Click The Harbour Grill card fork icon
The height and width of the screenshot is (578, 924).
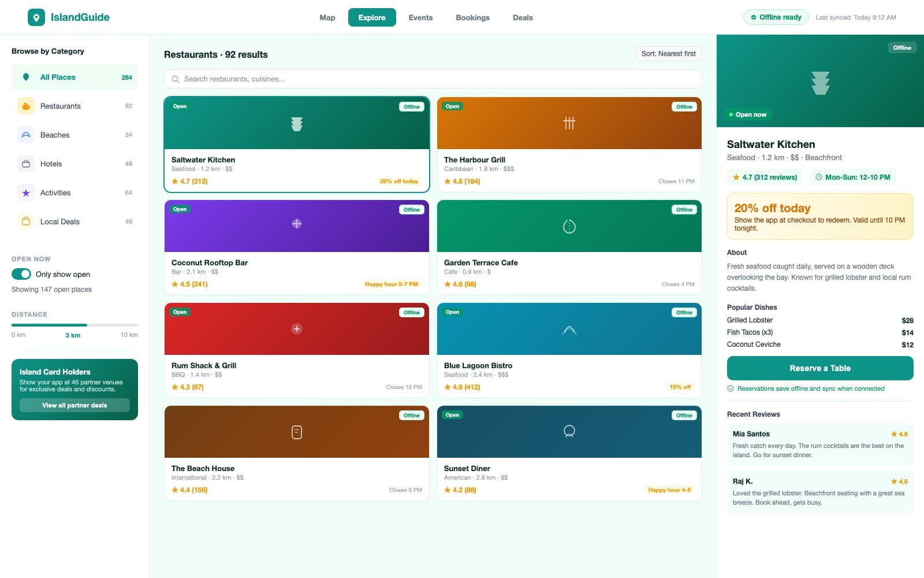[x=569, y=123]
